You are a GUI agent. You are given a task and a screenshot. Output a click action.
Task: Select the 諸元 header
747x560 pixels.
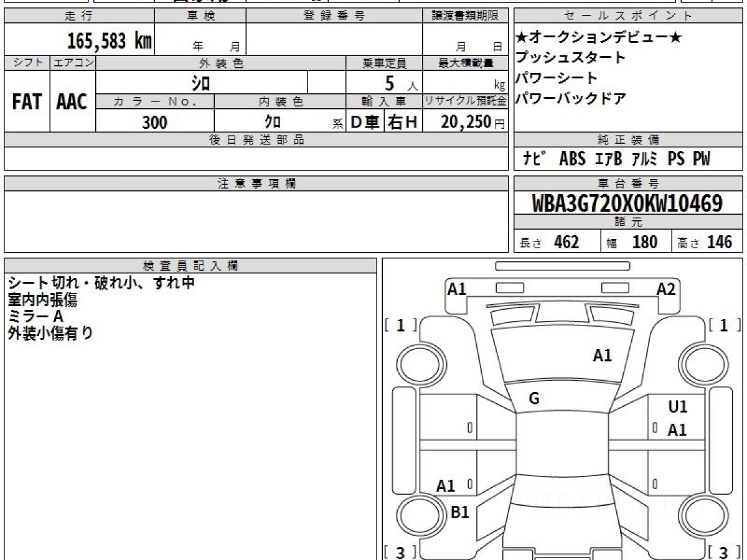point(629,222)
